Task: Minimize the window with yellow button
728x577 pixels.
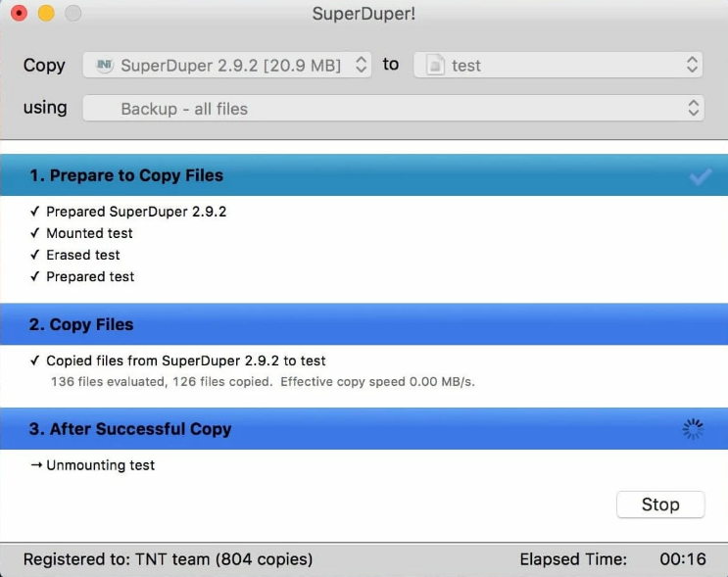Action: (46, 13)
